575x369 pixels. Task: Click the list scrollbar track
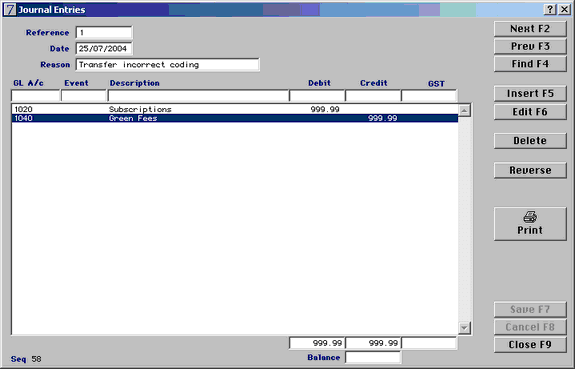(x=464, y=219)
